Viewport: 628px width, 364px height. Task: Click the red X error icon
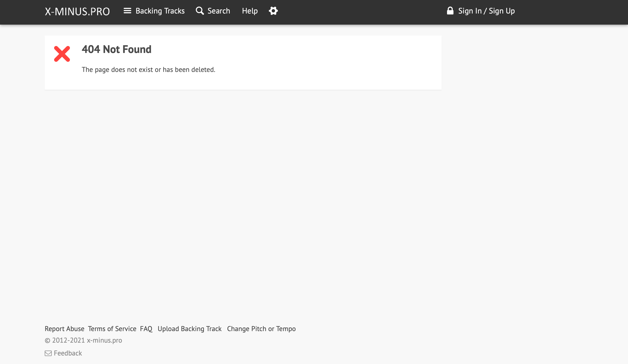click(62, 54)
